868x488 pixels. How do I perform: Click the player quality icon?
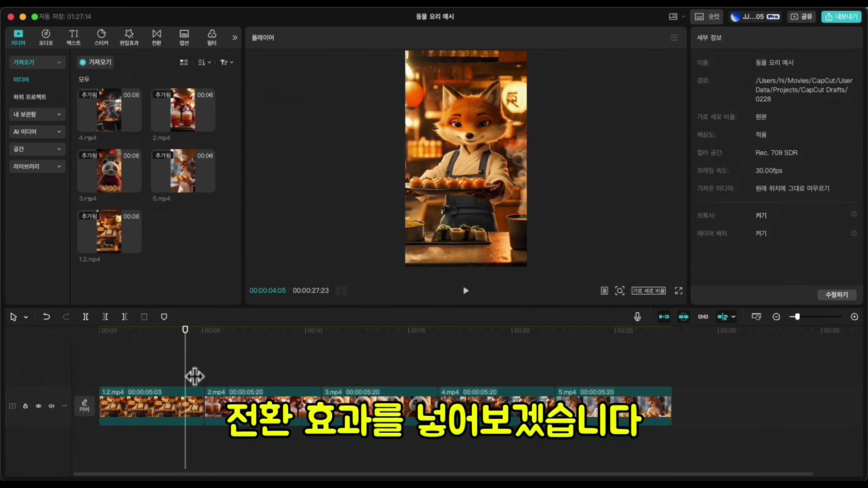coord(604,290)
